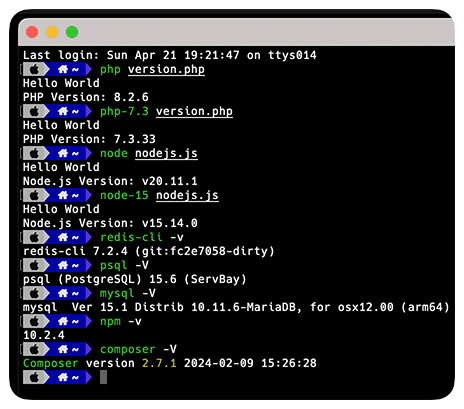This screenshot has width=464, height=409.
Task: Click the green 'composer' command text
Action: pos(128,349)
